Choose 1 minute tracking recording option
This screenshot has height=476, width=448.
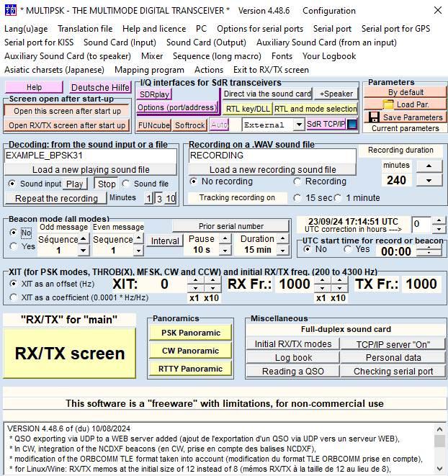click(x=338, y=198)
